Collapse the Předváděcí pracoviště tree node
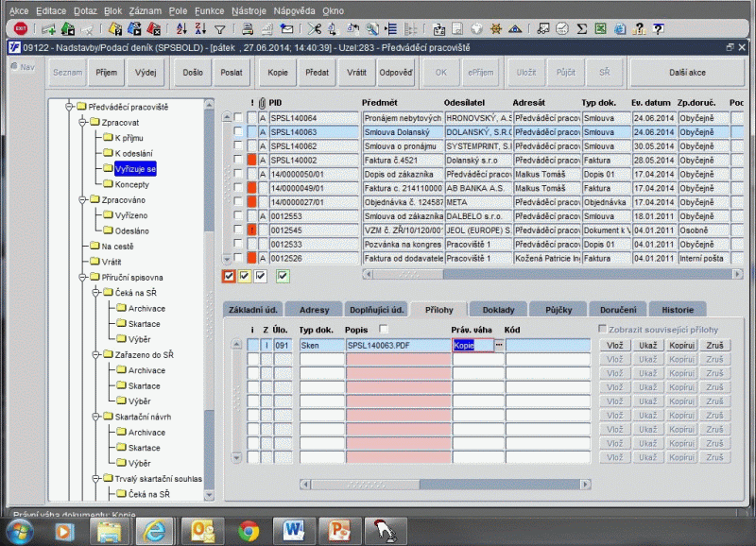Image resolution: width=756 pixels, height=546 pixels. [69, 107]
